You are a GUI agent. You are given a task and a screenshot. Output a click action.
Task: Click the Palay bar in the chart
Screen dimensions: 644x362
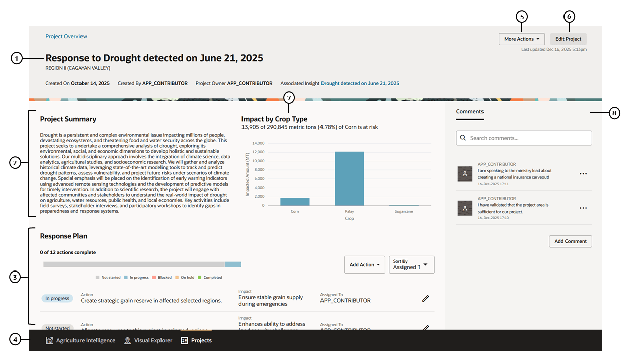point(349,178)
